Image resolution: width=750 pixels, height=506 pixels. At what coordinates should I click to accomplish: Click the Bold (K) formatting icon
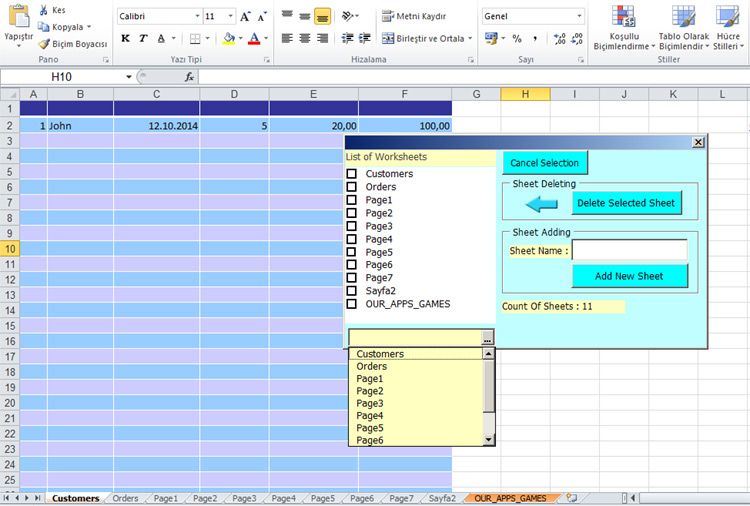pos(126,38)
